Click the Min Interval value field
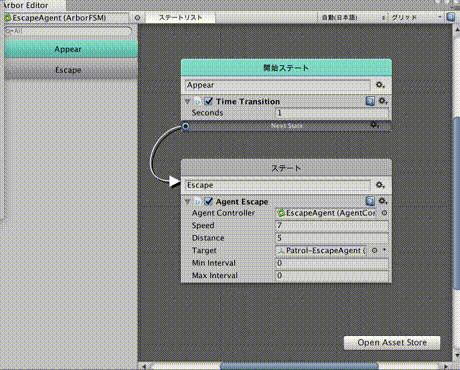 (332, 263)
